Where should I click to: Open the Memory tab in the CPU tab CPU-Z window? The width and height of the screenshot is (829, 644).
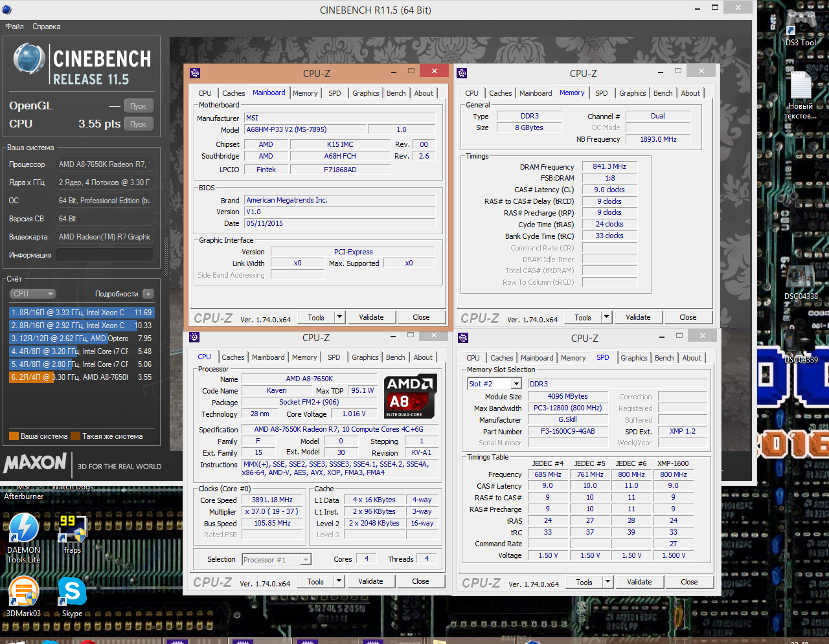click(304, 357)
